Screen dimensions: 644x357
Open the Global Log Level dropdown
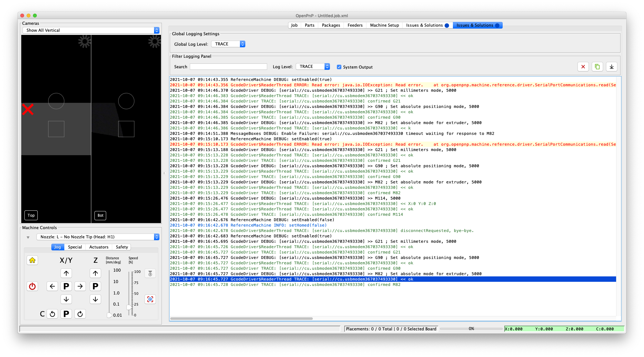click(228, 44)
